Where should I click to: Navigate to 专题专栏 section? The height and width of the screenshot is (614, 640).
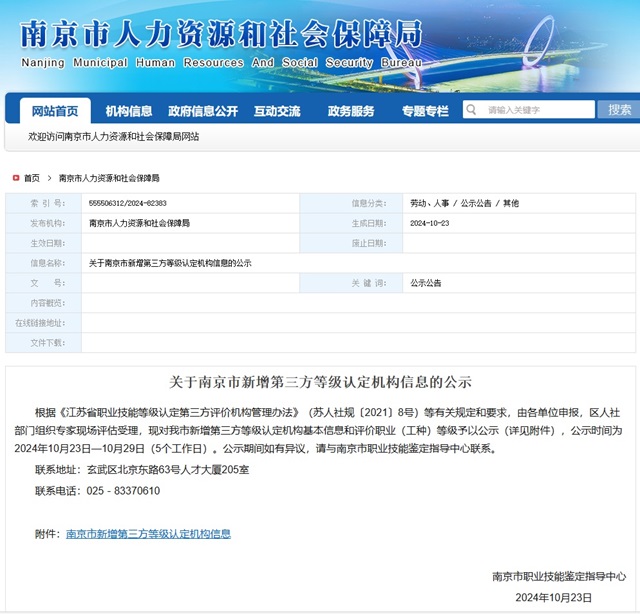pyautogui.click(x=425, y=111)
